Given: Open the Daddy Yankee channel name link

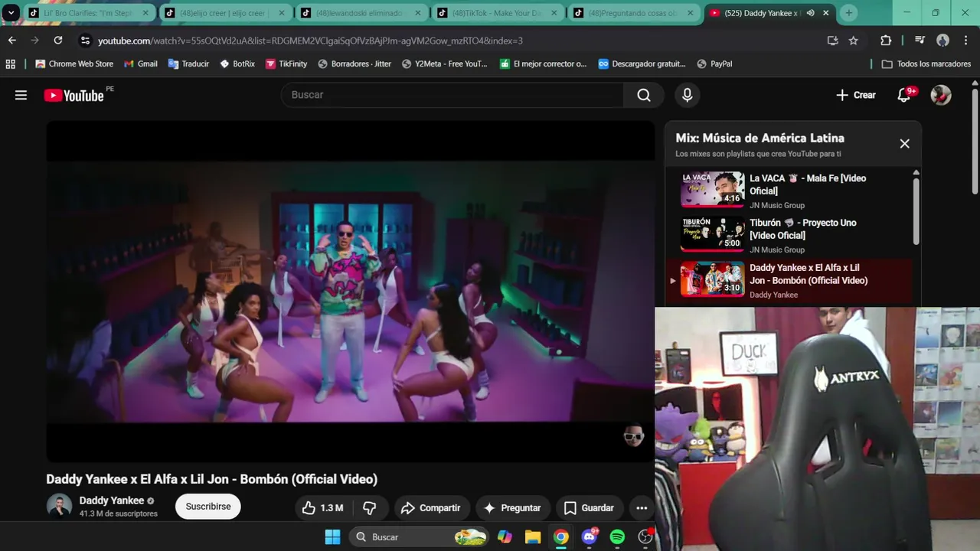Looking at the screenshot, I should tap(112, 500).
